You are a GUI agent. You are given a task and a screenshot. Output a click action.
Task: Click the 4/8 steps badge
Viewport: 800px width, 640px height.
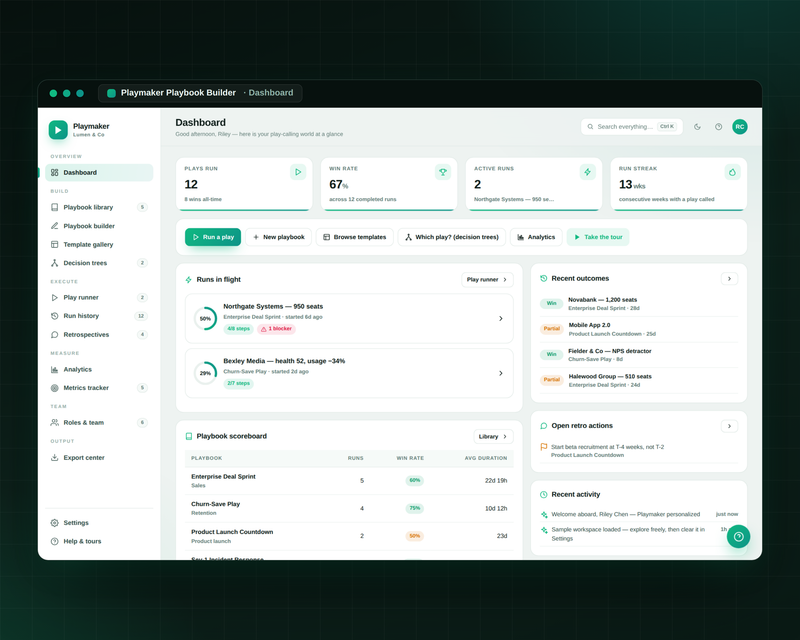pyautogui.click(x=238, y=329)
